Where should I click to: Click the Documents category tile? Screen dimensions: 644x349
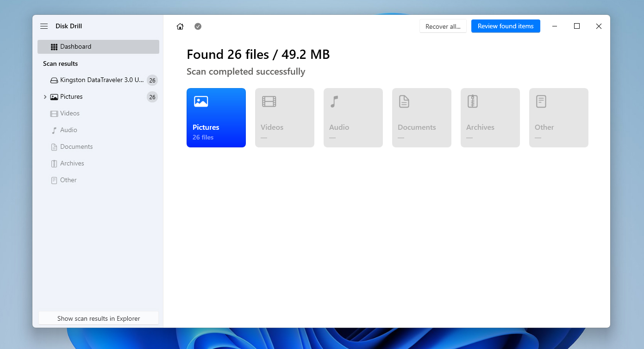point(422,118)
